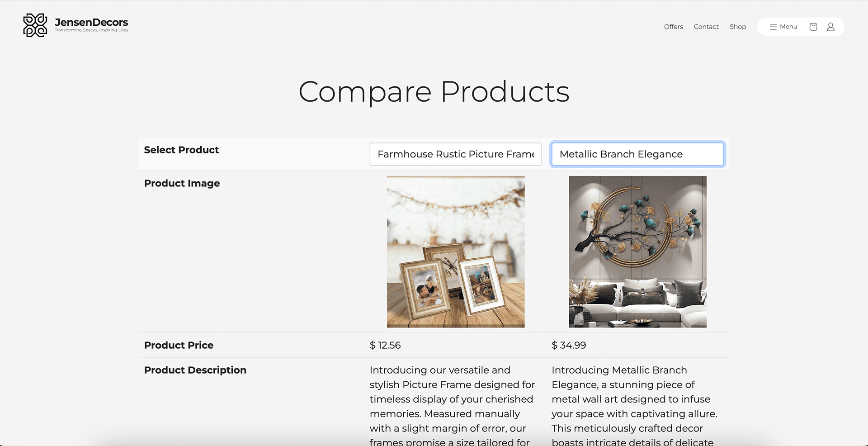Open the Contact page

pos(706,27)
